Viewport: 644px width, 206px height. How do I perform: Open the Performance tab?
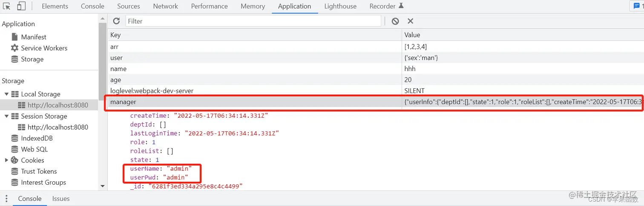pyautogui.click(x=209, y=6)
